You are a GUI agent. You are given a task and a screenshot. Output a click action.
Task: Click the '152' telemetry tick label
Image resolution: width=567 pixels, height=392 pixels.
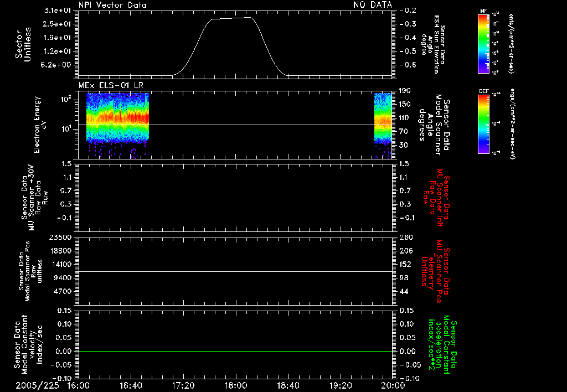point(405,264)
